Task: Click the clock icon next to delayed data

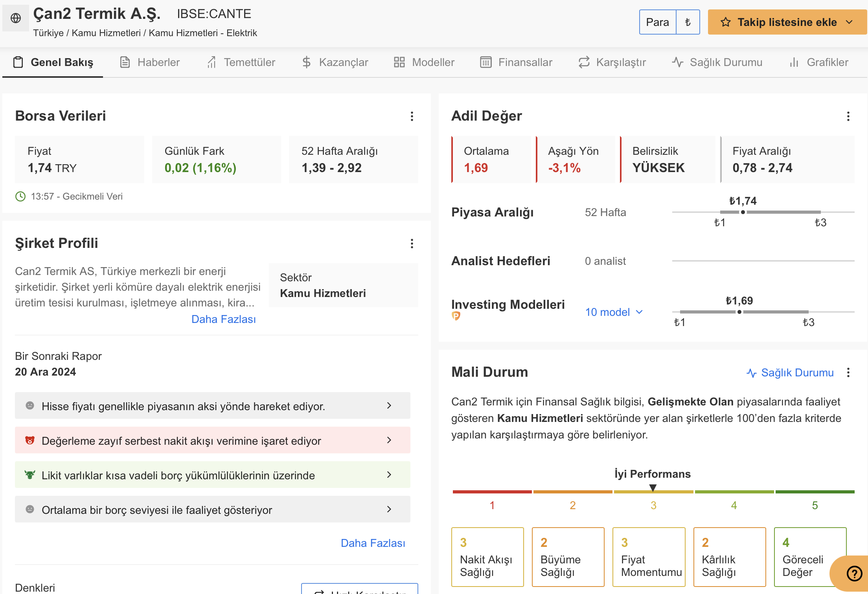Action: pos(20,196)
